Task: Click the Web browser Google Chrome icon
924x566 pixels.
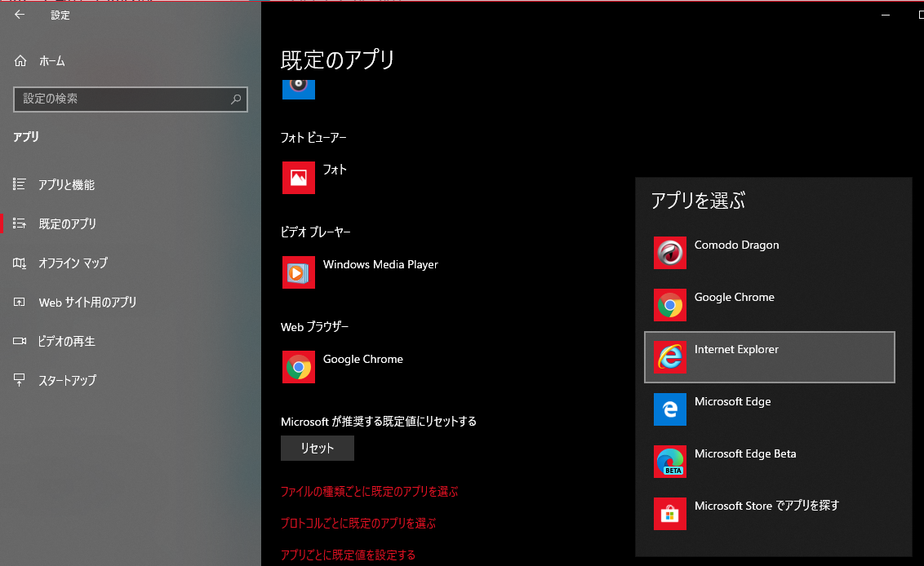Action: [299, 367]
